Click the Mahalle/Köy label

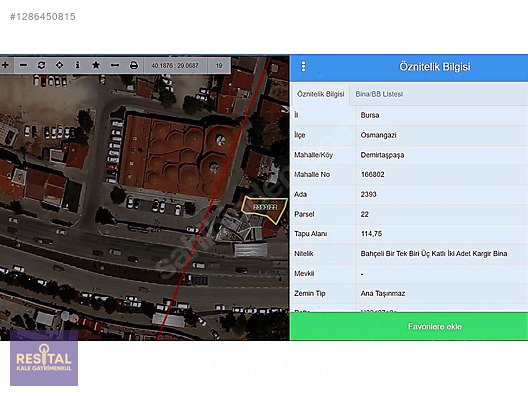pos(314,155)
